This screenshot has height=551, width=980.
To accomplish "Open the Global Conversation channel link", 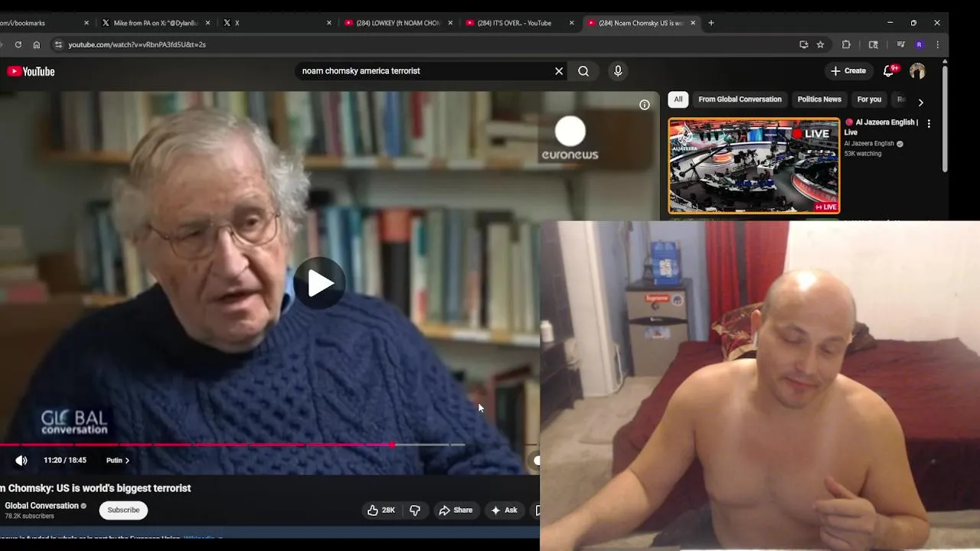I will pos(42,506).
